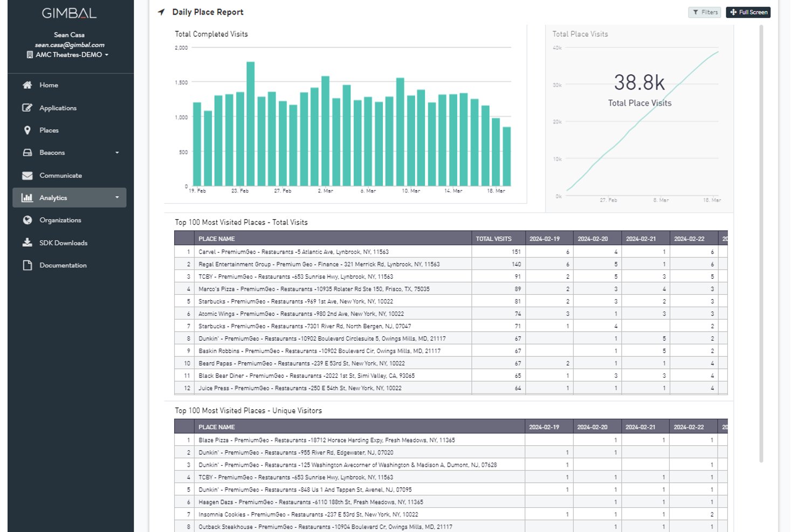Select Black Bear Diner Simi Valley row
The image size is (798, 532).
pos(451,376)
